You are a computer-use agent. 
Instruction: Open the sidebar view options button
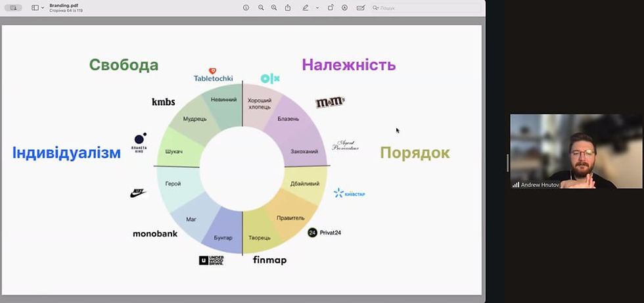pos(35,8)
